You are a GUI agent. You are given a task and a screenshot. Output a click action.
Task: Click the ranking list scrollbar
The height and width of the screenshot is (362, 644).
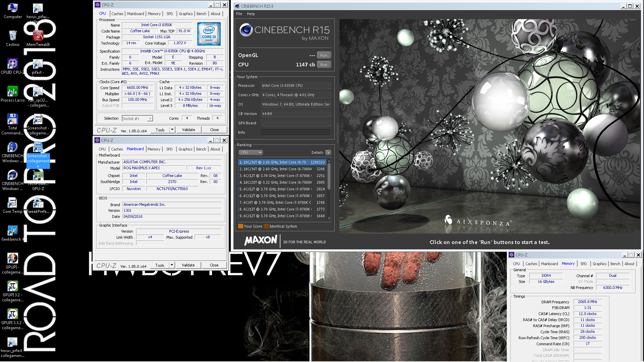pos(329,190)
